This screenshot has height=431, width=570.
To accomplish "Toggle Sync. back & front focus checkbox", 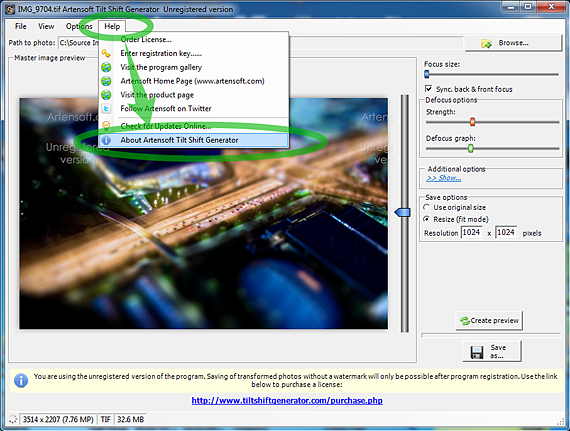I will pyautogui.click(x=429, y=89).
